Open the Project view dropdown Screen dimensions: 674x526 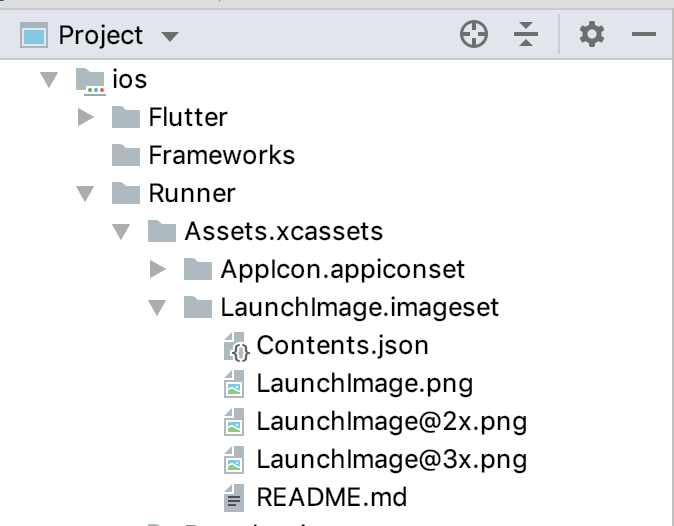point(170,37)
